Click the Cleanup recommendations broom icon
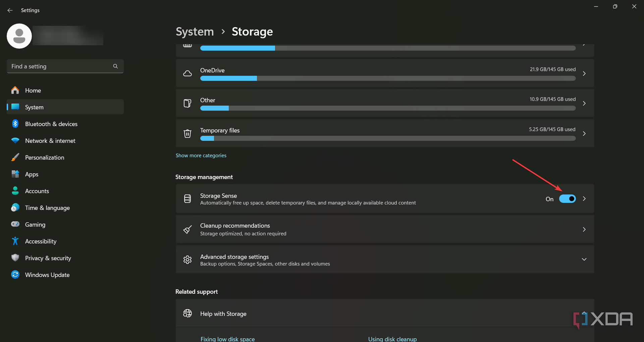The width and height of the screenshot is (644, 342). (x=187, y=229)
